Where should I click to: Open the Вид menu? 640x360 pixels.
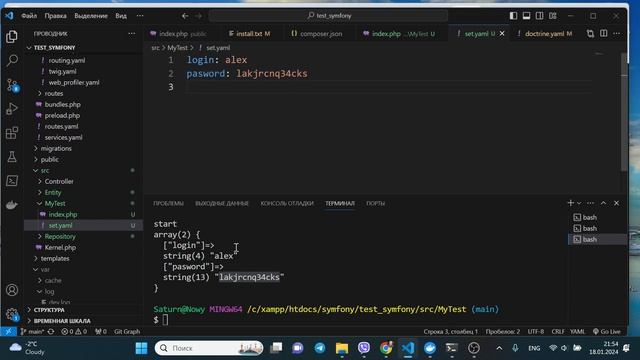pyautogui.click(x=121, y=16)
